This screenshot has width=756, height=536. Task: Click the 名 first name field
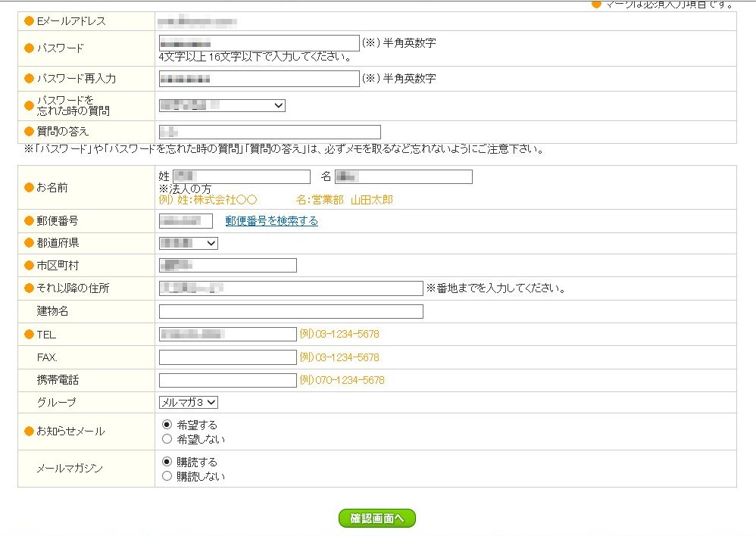click(403, 176)
